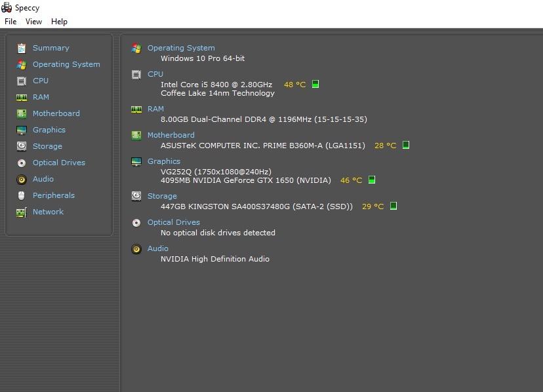This screenshot has height=392, width=543.
Task: Click the Network card icon in sidebar
Action: (x=22, y=212)
